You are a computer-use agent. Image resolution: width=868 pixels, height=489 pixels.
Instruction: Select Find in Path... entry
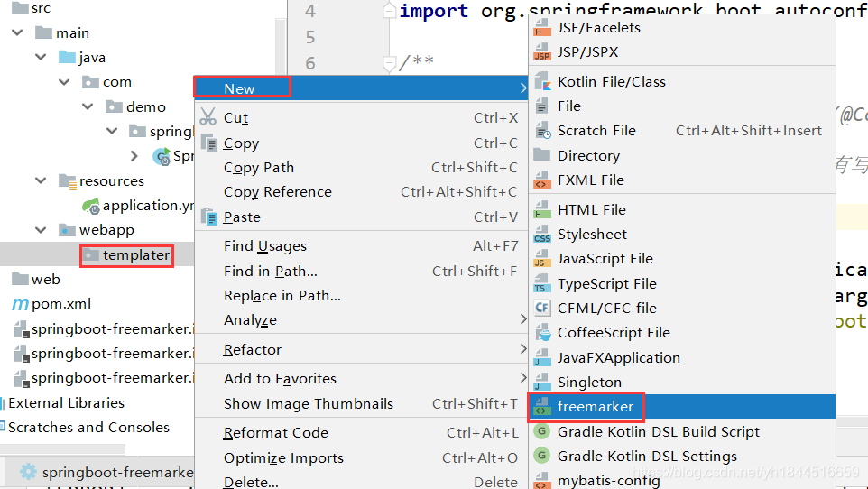361,272
